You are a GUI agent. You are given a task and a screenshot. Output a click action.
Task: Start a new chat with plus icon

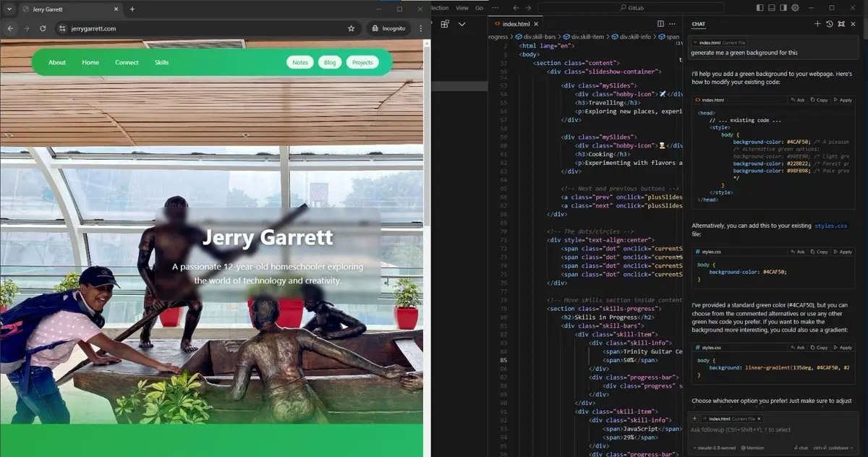[x=817, y=24]
